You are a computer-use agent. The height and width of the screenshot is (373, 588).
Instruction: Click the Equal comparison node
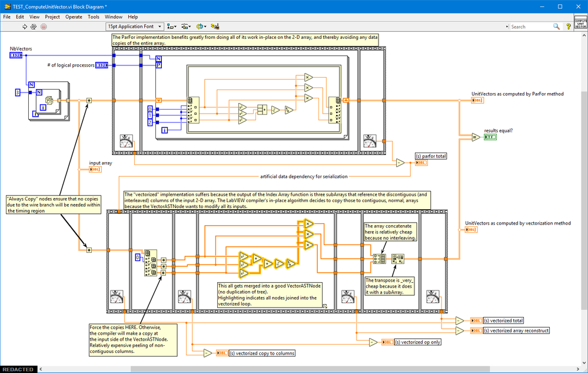coord(476,137)
